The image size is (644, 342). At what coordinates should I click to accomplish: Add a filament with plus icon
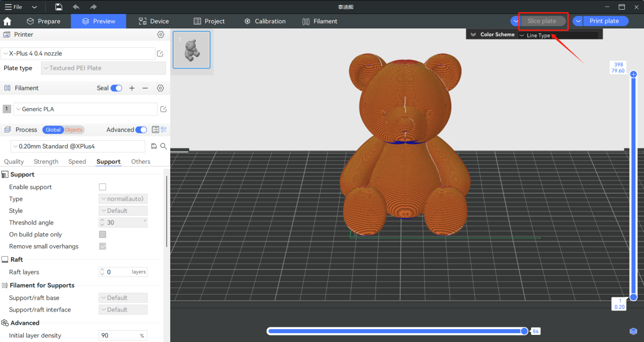coord(132,88)
